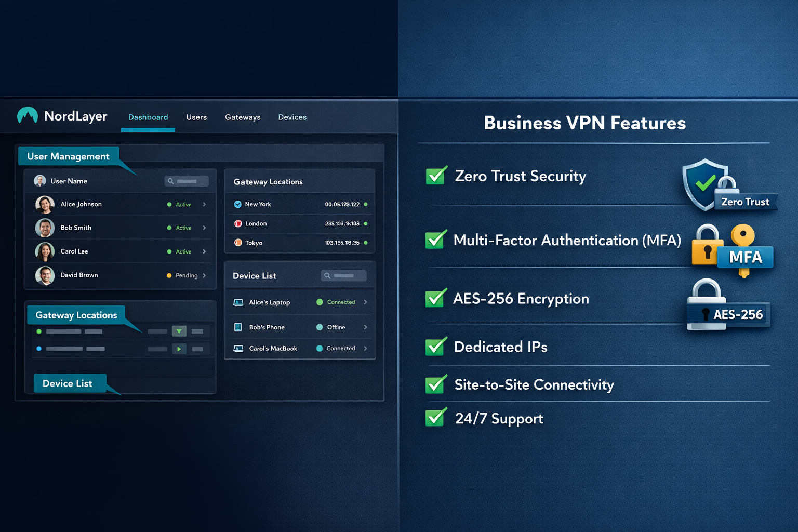Expand David Brown's row chevron
Image resolution: width=798 pixels, height=532 pixels.
point(204,275)
